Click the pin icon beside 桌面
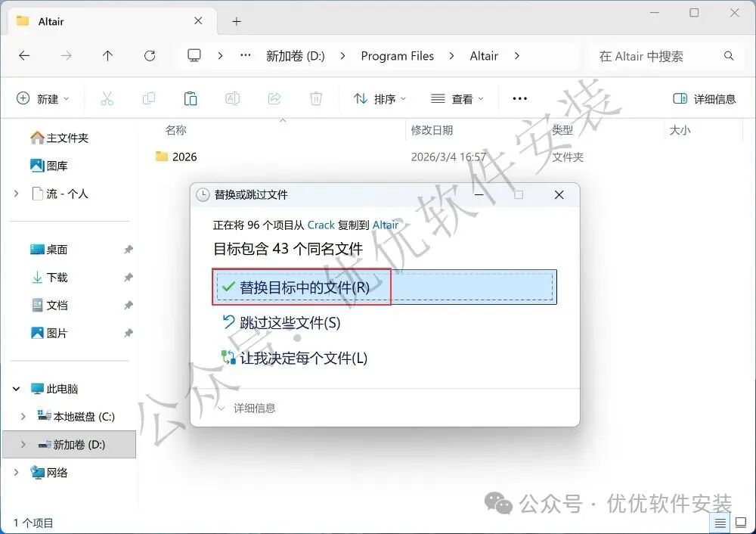The height and width of the screenshot is (534, 756). pos(129,250)
